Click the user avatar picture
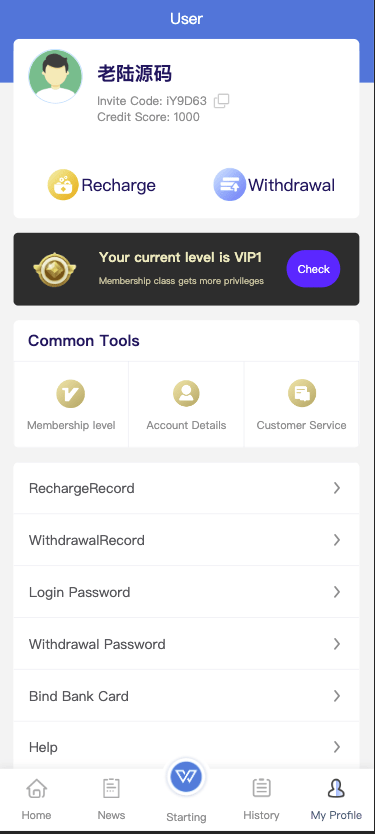 pyautogui.click(x=55, y=76)
